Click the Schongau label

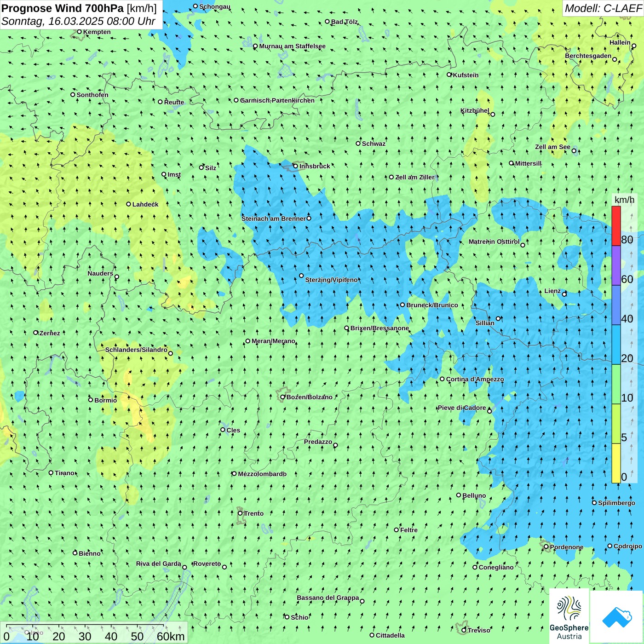tap(215, 6)
